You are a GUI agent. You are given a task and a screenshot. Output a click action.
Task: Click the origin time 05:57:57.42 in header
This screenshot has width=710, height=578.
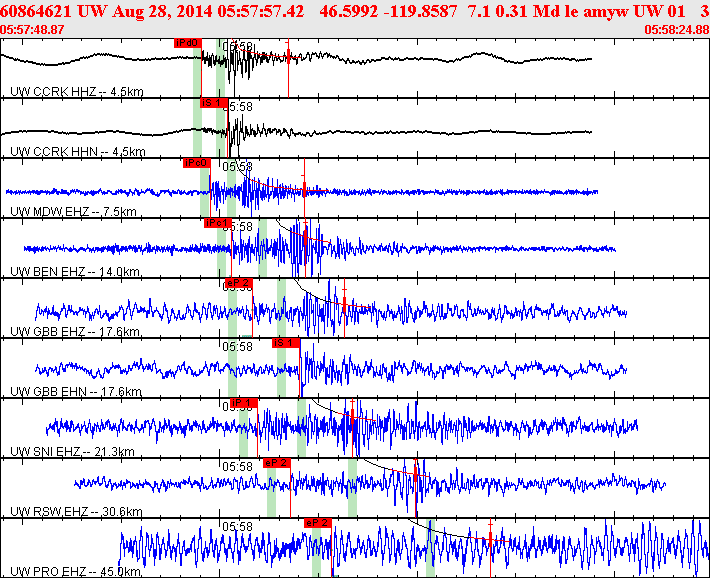261,12
